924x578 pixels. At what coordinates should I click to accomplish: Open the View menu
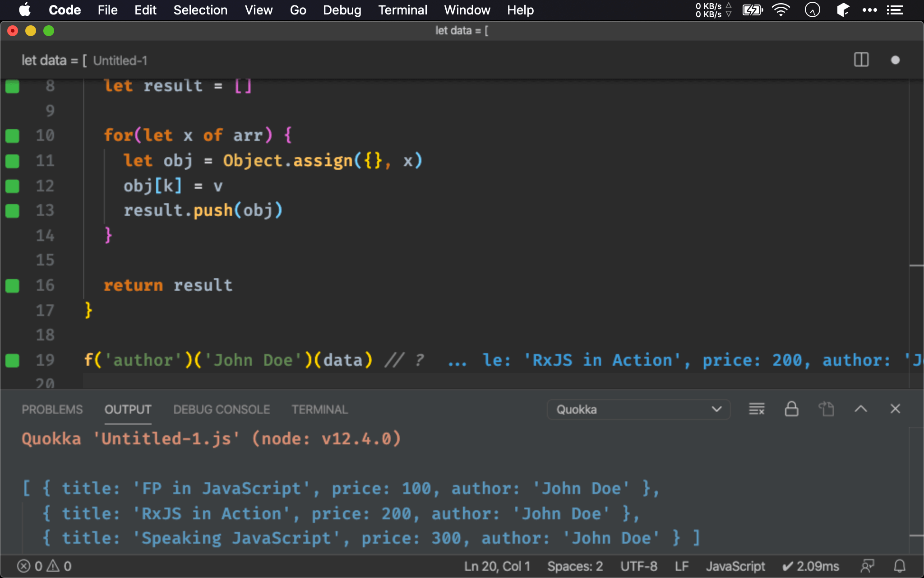coord(259,10)
